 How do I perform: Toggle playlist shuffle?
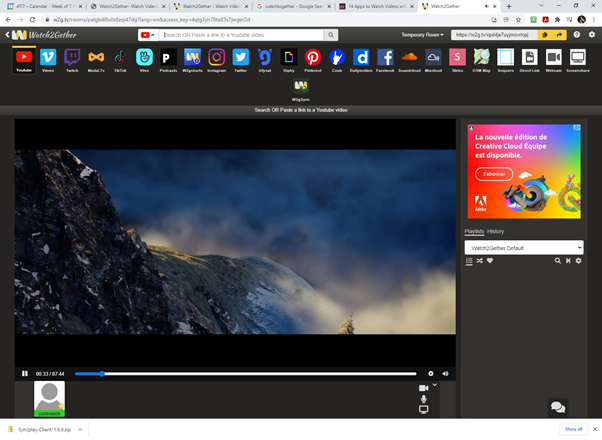click(x=480, y=261)
